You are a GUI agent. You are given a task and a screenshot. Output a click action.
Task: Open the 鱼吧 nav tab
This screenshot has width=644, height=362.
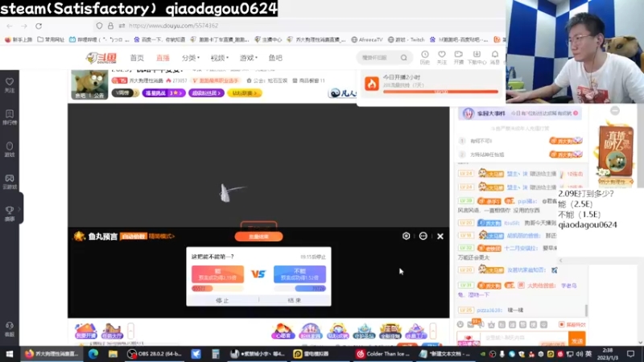click(x=275, y=58)
